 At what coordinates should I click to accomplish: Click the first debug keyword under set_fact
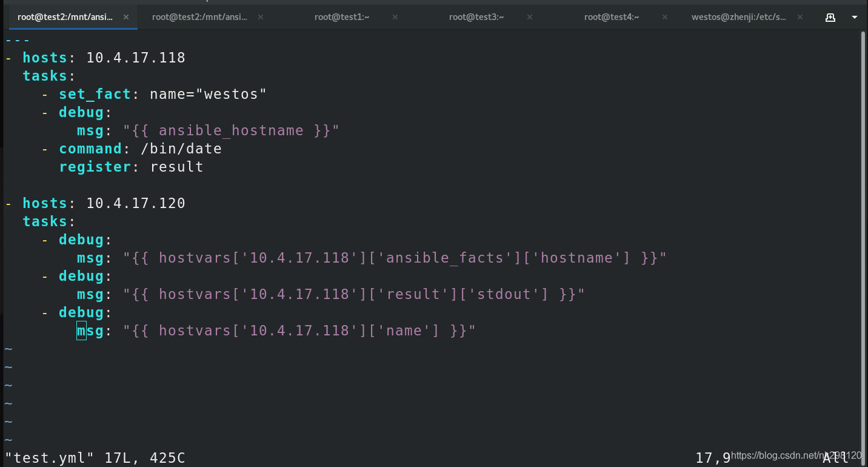point(81,112)
